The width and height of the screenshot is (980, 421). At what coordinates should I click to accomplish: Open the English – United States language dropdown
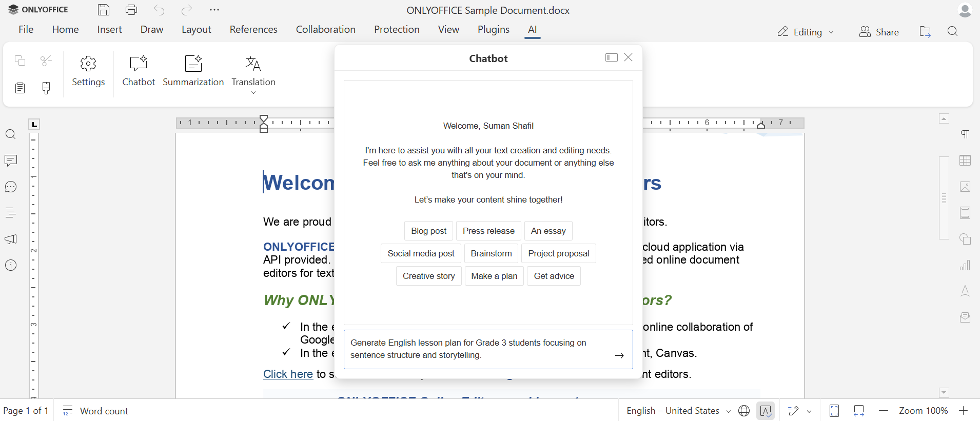click(678, 411)
